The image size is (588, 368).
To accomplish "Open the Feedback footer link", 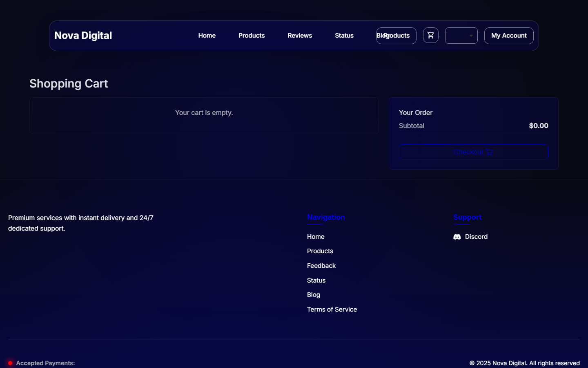I will [321, 266].
